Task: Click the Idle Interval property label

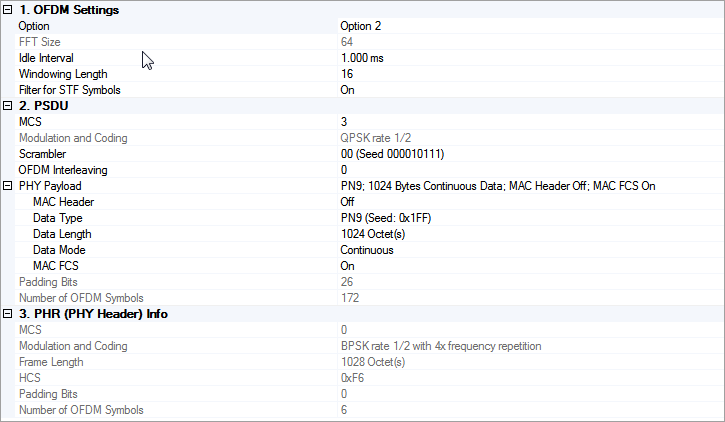Action: click(x=49, y=58)
